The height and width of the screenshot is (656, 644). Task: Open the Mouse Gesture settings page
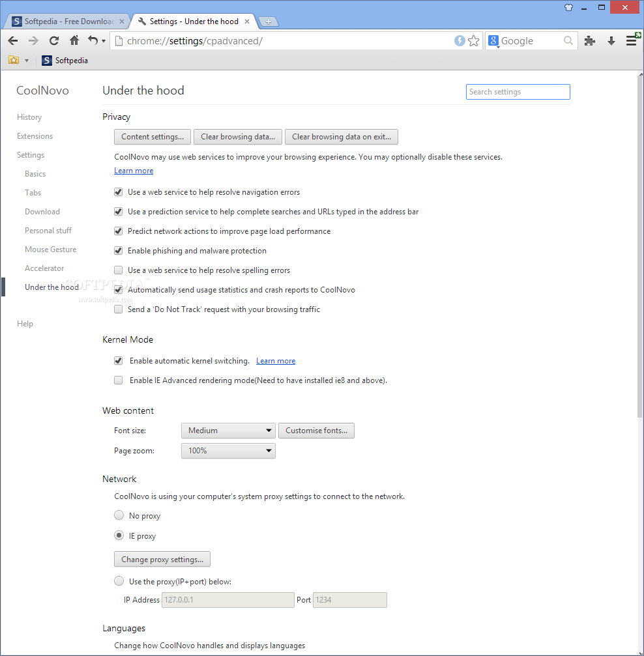51,250
